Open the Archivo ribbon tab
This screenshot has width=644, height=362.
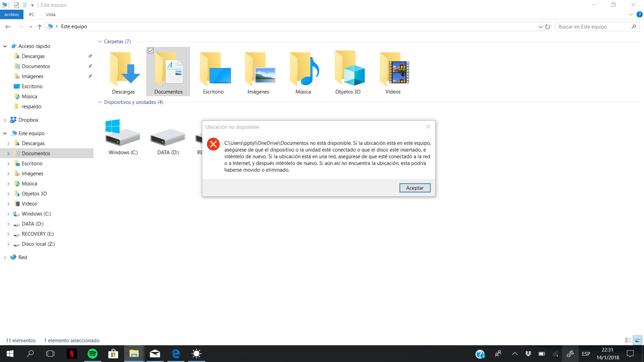pyautogui.click(x=12, y=15)
